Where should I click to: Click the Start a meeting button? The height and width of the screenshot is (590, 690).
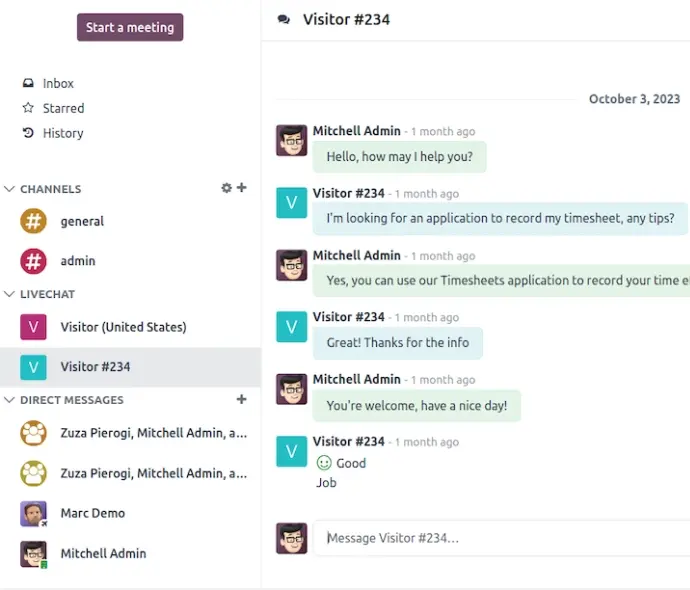coord(130,27)
